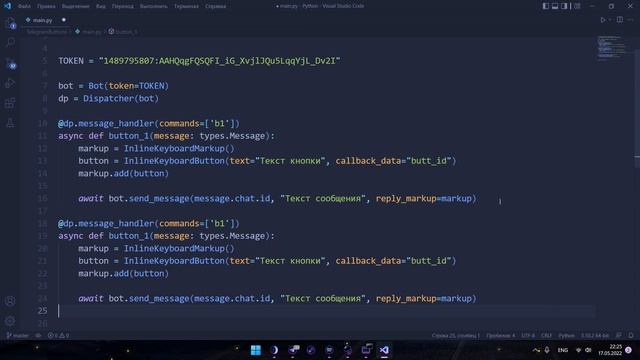The image size is (640, 360).
Task: Switch ENG input language in tray
Action: (x=563, y=350)
